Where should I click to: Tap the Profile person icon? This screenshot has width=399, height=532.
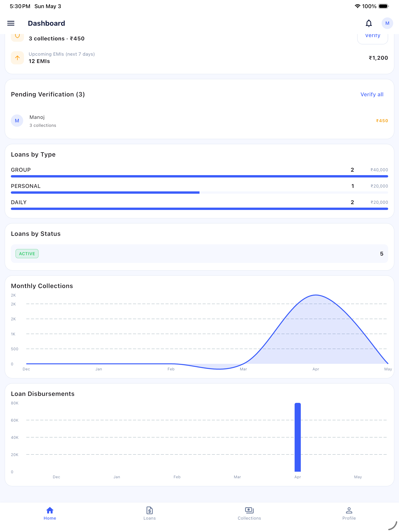pyautogui.click(x=349, y=510)
